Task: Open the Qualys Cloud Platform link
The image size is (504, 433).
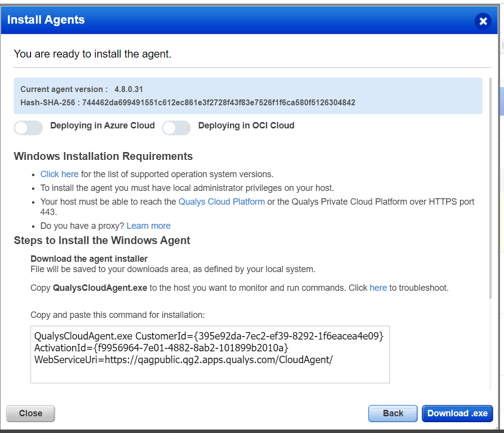Action: point(221,201)
